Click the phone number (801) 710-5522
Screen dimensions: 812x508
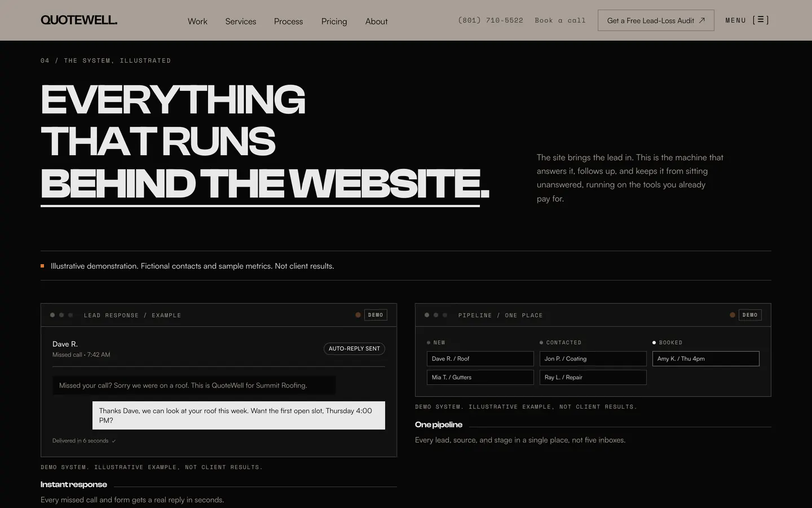491,20
